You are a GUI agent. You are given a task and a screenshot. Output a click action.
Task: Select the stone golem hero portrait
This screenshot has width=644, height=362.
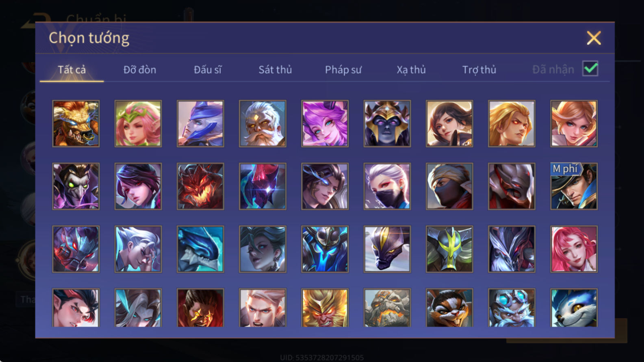point(387,308)
